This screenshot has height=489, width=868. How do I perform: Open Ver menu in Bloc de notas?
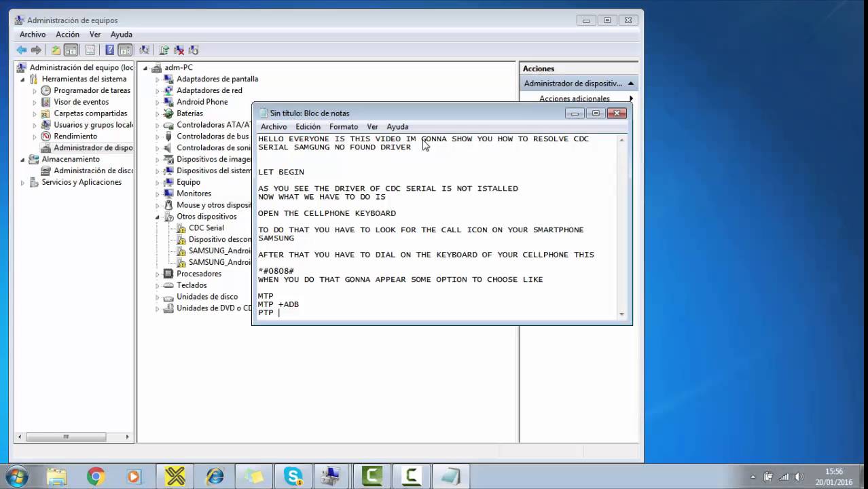tap(372, 127)
